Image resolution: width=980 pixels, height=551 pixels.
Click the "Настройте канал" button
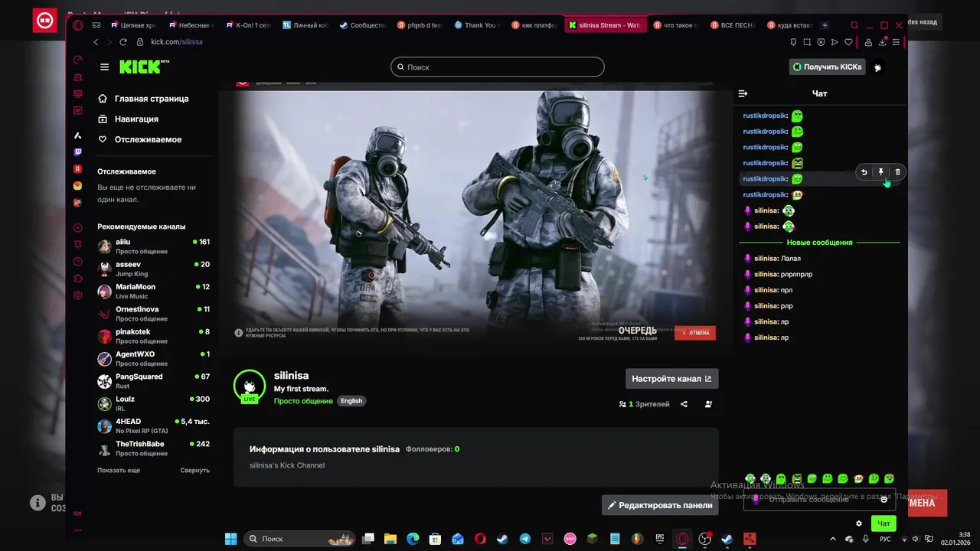point(671,379)
